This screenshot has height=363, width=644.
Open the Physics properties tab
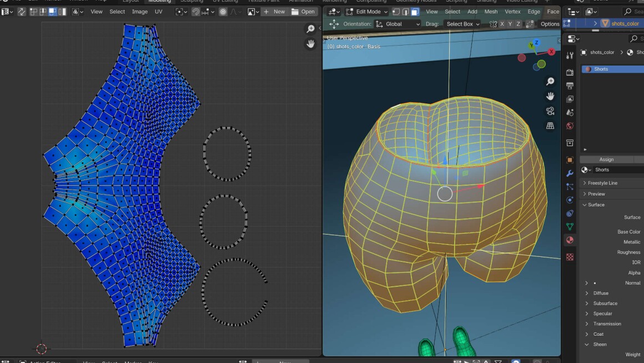tap(570, 200)
